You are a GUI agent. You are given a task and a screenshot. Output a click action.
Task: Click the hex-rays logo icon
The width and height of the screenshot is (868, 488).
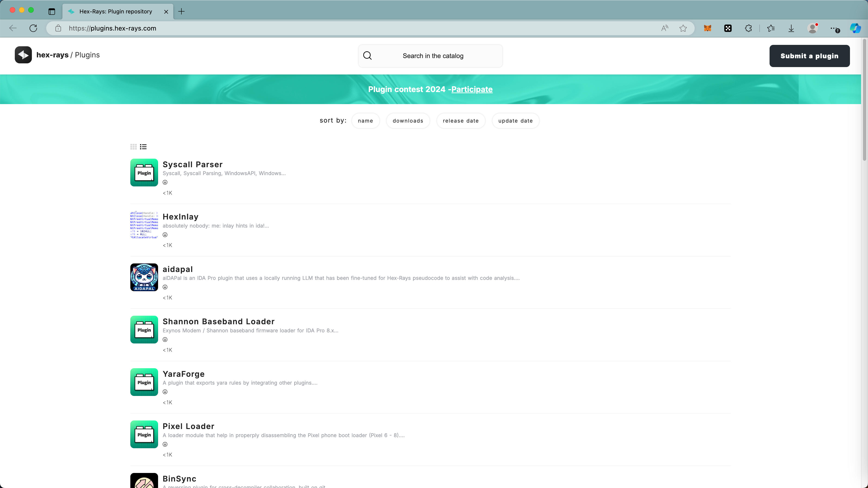(x=23, y=55)
